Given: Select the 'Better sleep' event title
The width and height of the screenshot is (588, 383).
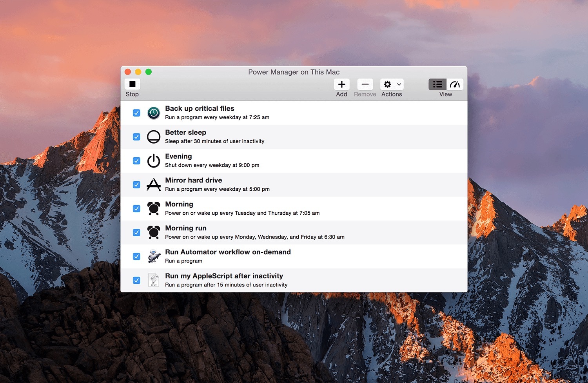Looking at the screenshot, I should click(185, 133).
